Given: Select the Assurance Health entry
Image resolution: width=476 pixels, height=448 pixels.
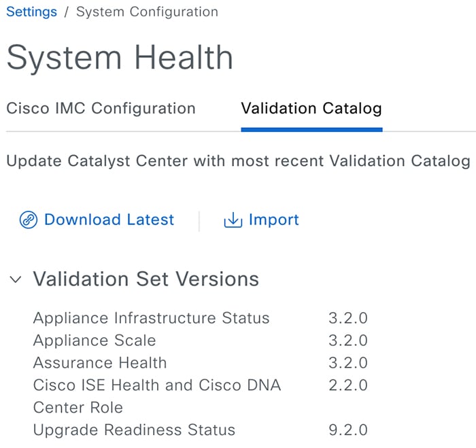Looking at the screenshot, I should [x=100, y=363].
